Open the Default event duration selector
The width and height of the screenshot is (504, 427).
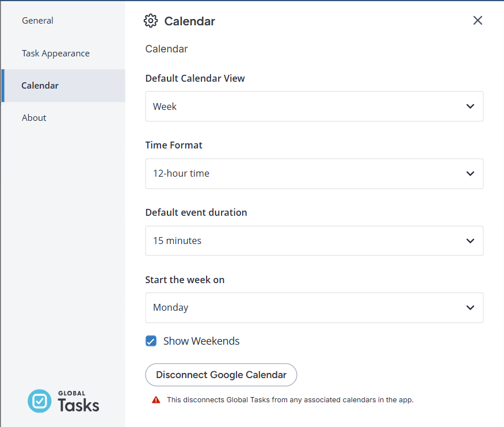tap(314, 241)
